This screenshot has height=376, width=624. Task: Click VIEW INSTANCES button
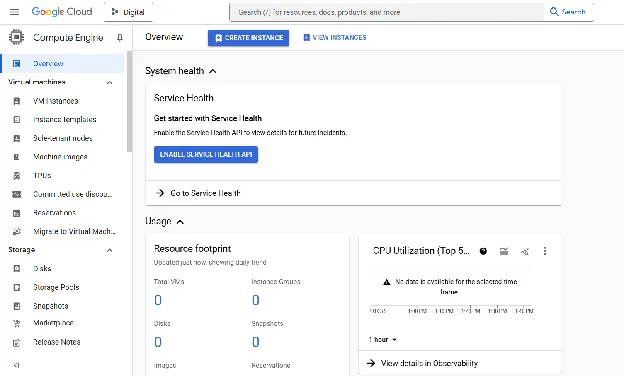335,37
